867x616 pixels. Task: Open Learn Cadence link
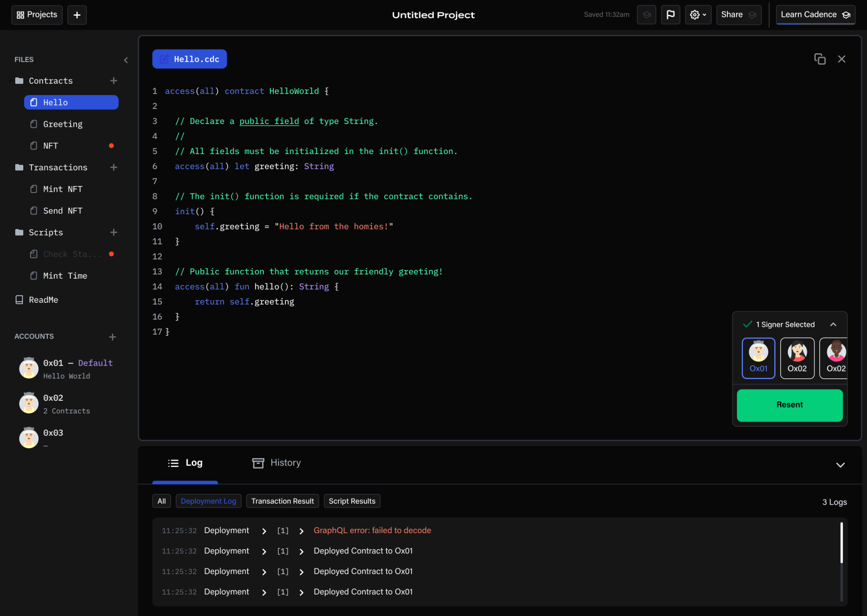(815, 15)
